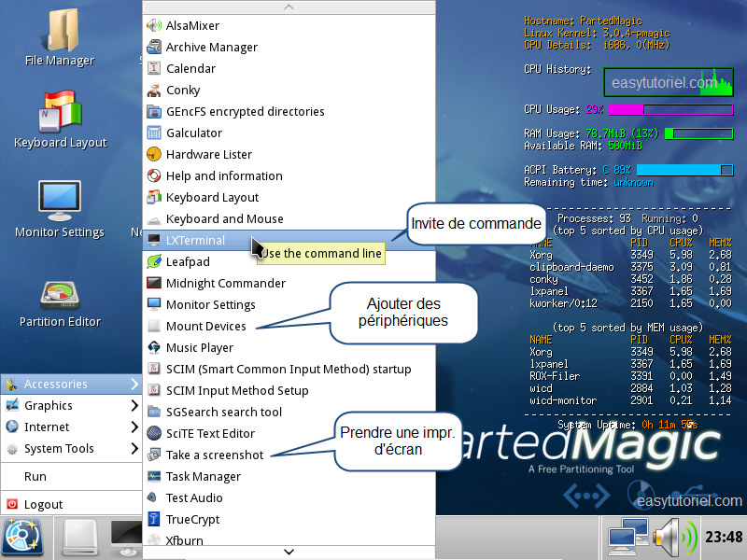Image resolution: width=747 pixels, height=560 pixels.
Task: Click the CPU History graph
Action: point(669,82)
